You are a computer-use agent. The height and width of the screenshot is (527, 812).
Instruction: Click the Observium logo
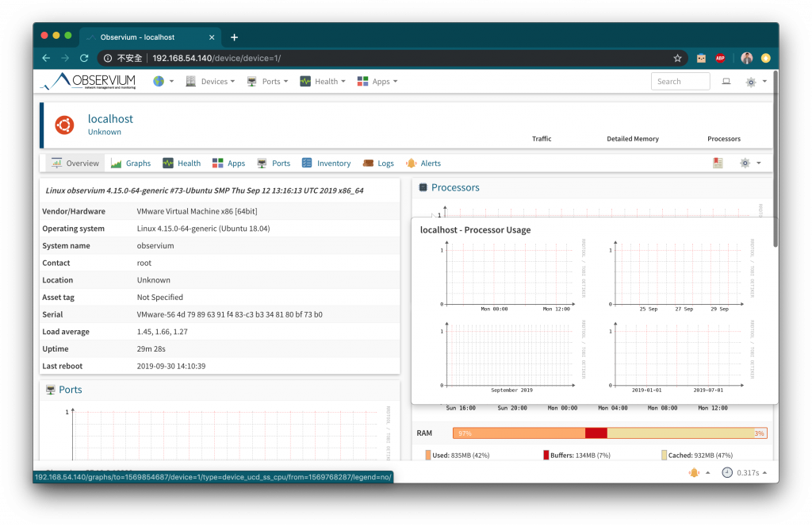(x=88, y=82)
